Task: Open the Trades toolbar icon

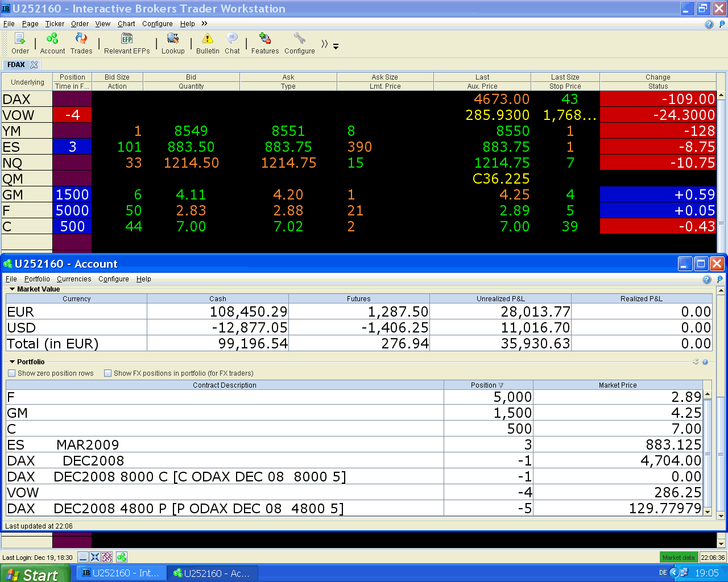Action: (x=81, y=43)
